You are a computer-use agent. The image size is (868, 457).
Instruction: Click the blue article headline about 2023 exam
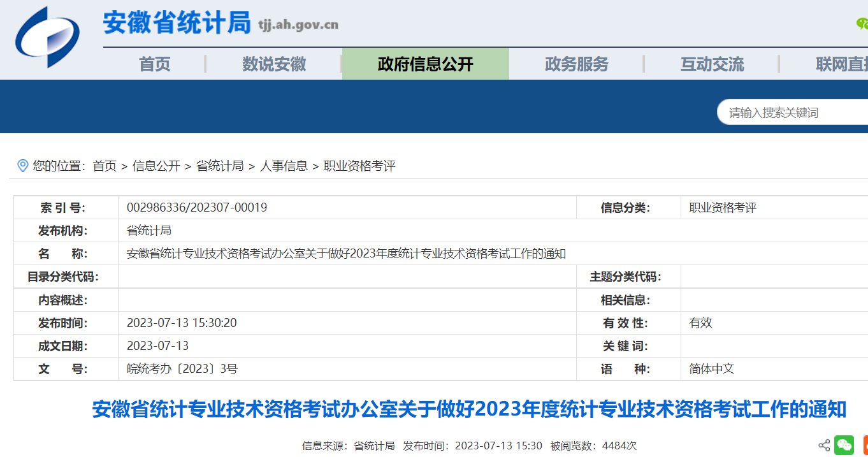469,409
